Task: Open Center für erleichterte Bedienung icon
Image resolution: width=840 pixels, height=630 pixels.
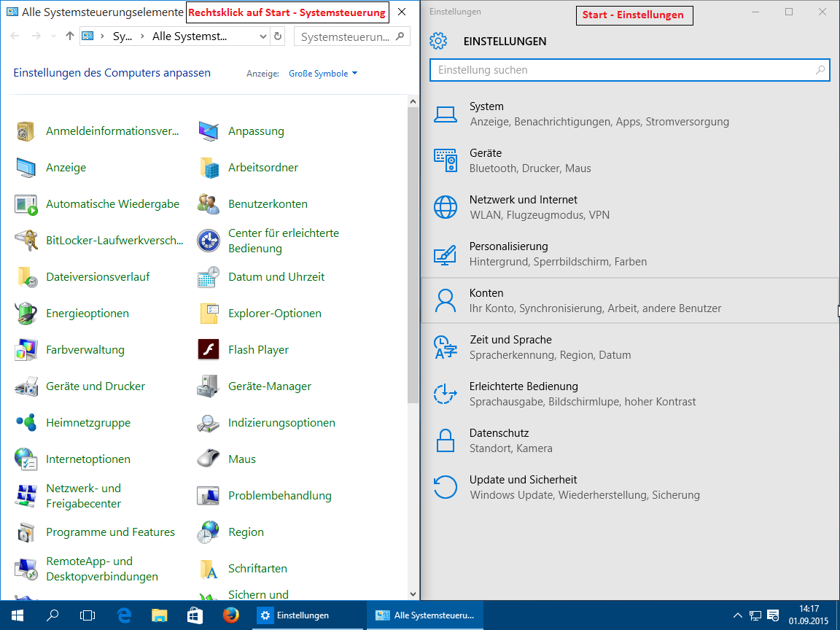Action: 208,241
